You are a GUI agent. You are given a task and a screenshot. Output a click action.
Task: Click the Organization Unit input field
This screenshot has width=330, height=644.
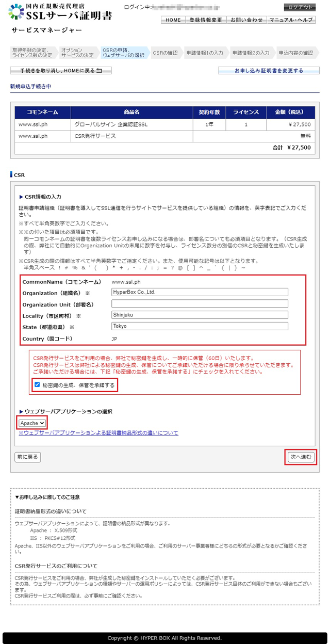pyautogui.click(x=200, y=304)
